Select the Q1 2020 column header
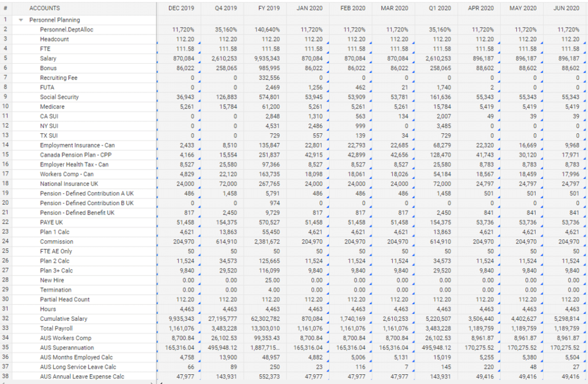Image resolution: width=588 pixels, height=384 pixels. tap(439, 8)
